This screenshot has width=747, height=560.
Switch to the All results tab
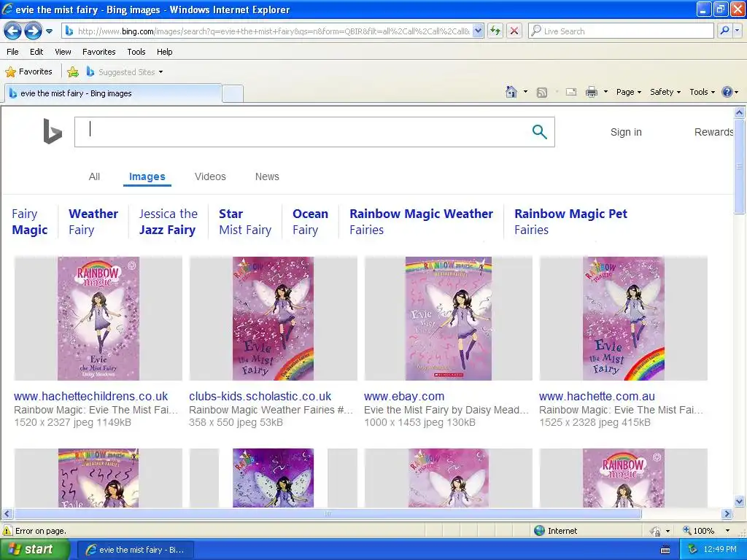pos(94,176)
